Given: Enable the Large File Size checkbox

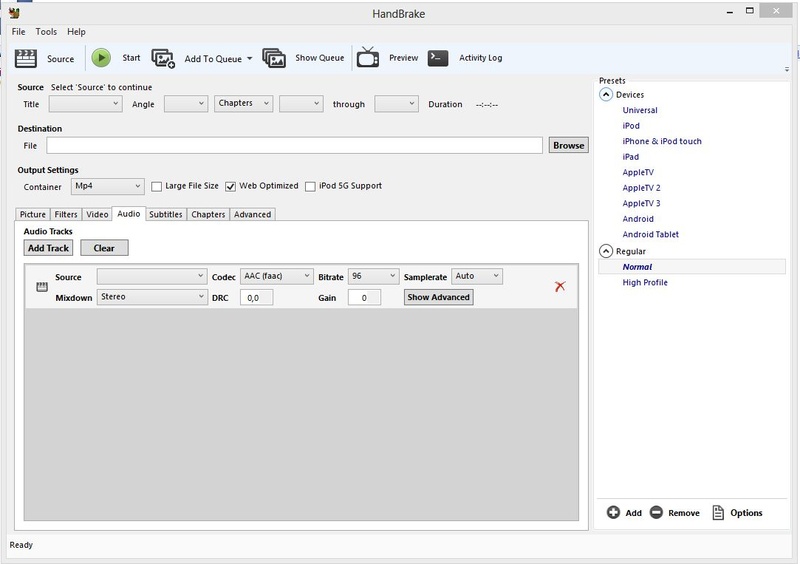Looking at the screenshot, I should tap(156, 186).
